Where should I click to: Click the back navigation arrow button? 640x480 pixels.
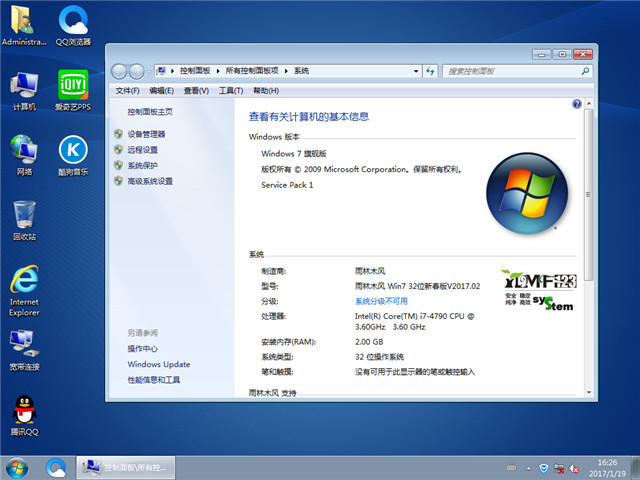pyautogui.click(x=119, y=71)
